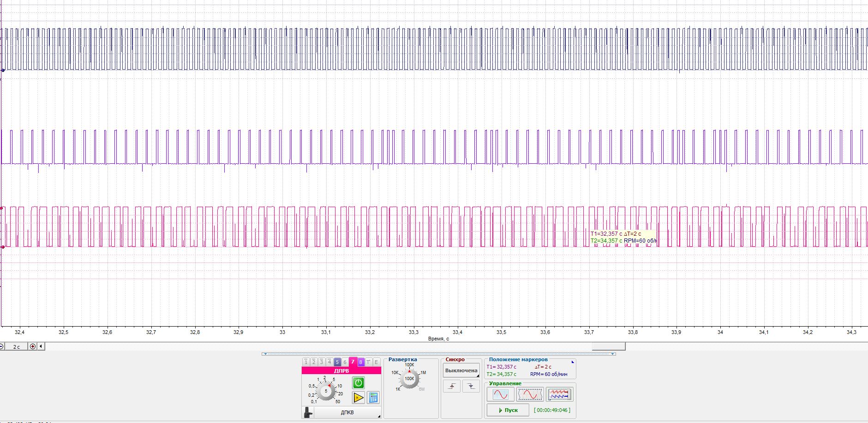This screenshot has width=868, height=423.
Task: Open the blue calculator icon
Action: click(373, 397)
